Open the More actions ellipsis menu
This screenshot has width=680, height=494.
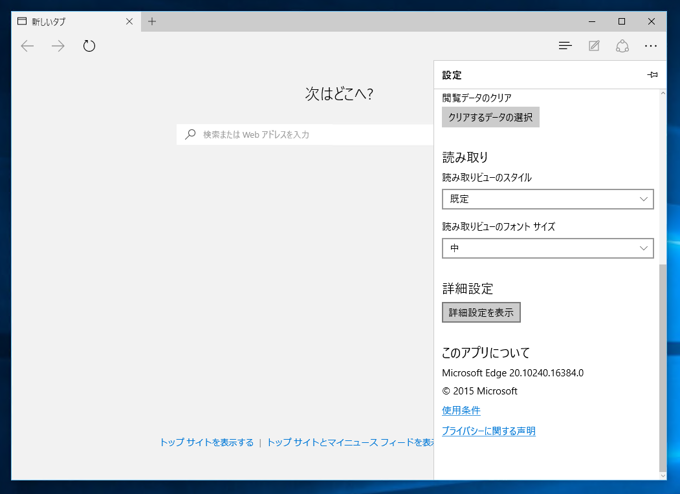point(651,46)
